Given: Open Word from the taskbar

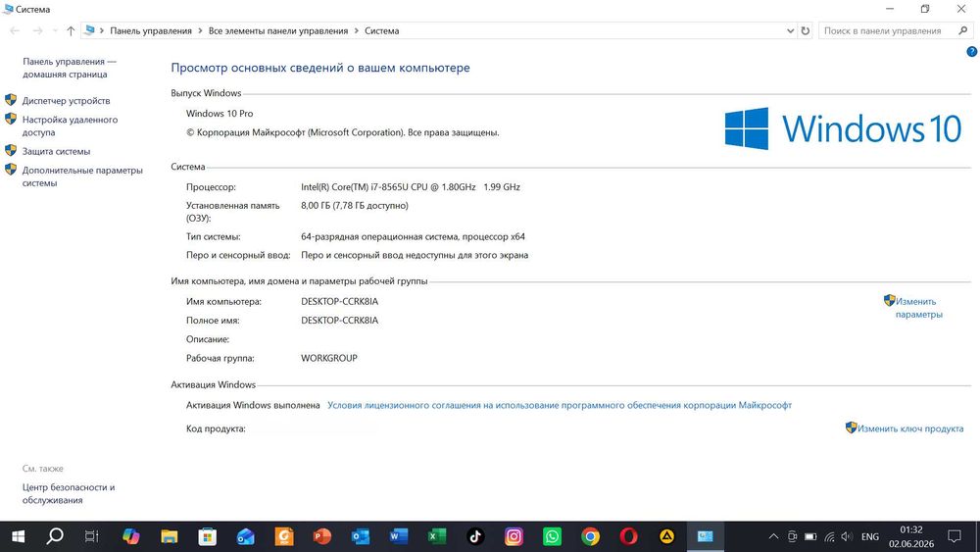Looking at the screenshot, I should (x=399, y=536).
